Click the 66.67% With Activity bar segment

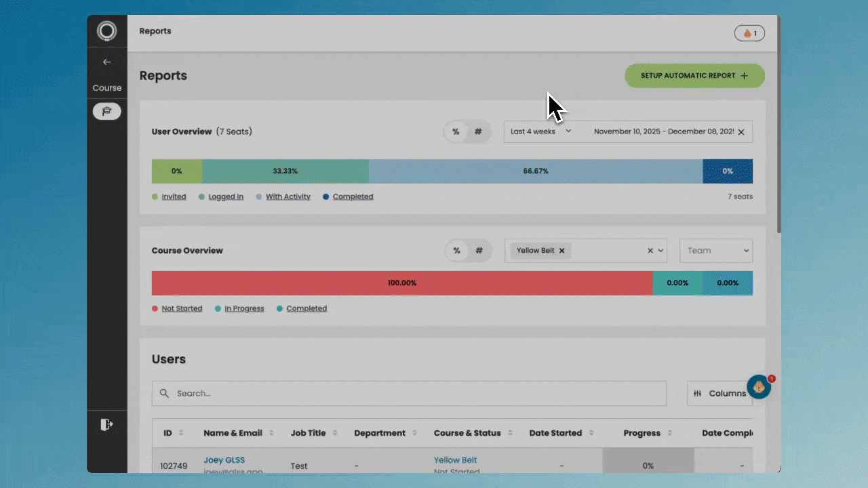click(536, 171)
